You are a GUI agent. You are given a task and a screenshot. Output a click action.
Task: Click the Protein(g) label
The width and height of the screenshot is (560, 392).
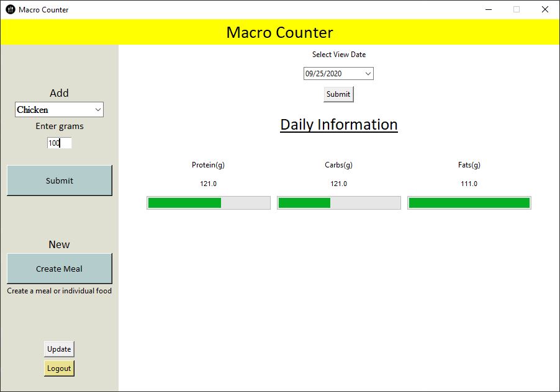pyautogui.click(x=208, y=165)
